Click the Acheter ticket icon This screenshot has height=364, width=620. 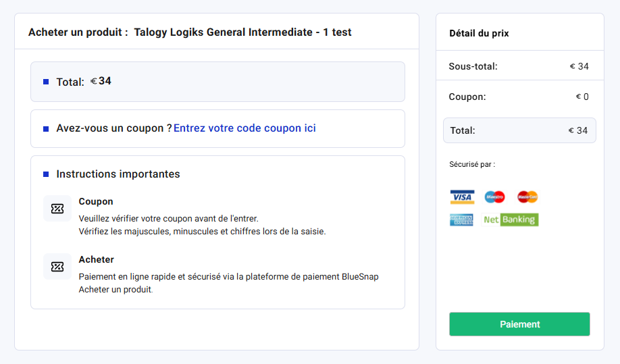tap(57, 267)
